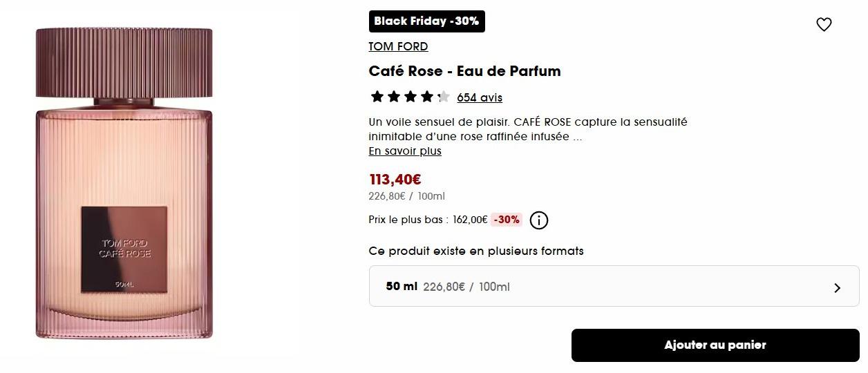This screenshot has height=373, width=868.
Task: Click En savoir plus to read more
Action: 405,151
